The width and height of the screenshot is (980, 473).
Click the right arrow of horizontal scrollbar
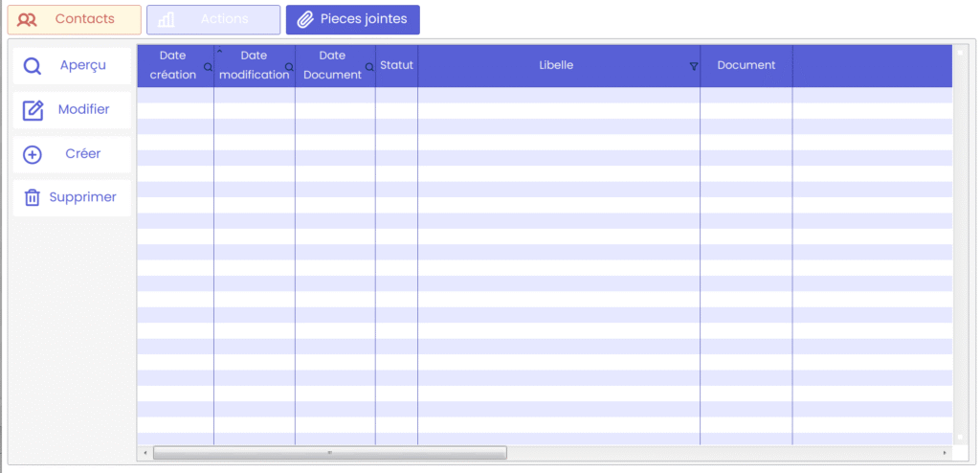click(x=945, y=453)
